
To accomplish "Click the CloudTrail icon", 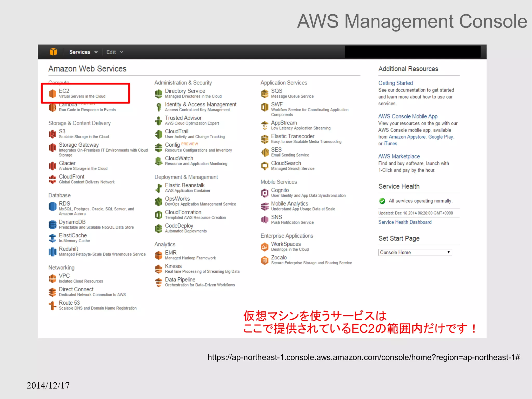I will 159,134.
